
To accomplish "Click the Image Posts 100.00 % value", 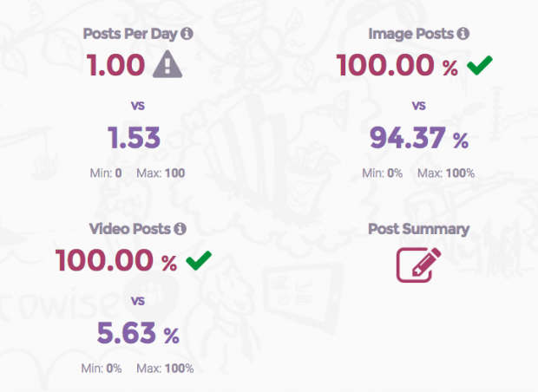I will click(x=397, y=65).
